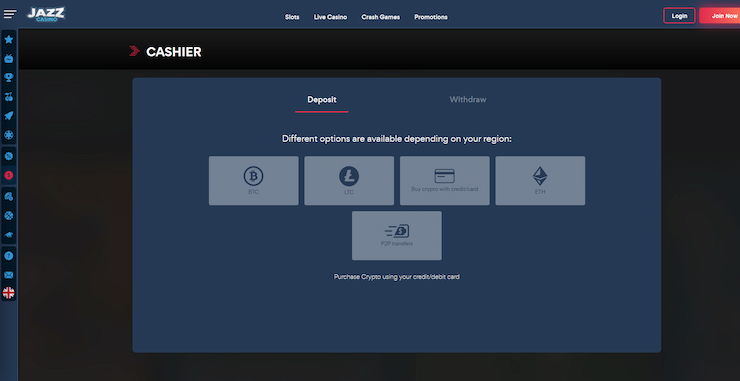740x381 pixels.
Task: Open the trophy sidebar icon
Action: 8,77
